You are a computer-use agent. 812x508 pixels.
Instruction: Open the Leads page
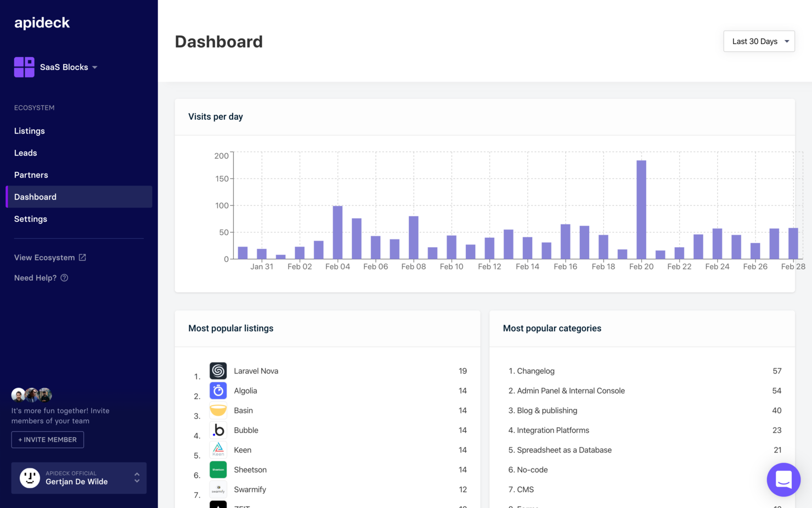(25, 153)
